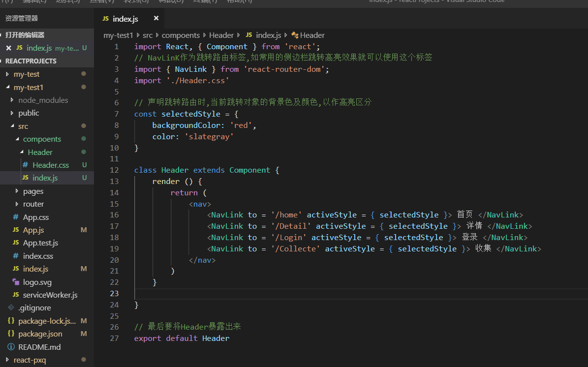588x367 pixels.
Task: Close the index.js editor tab
Action: coord(156,18)
